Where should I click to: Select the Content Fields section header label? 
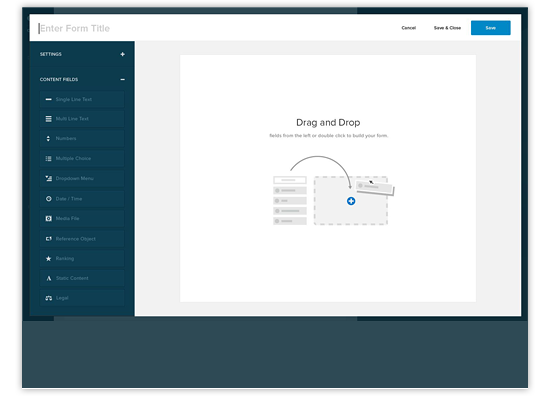(59, 80)
